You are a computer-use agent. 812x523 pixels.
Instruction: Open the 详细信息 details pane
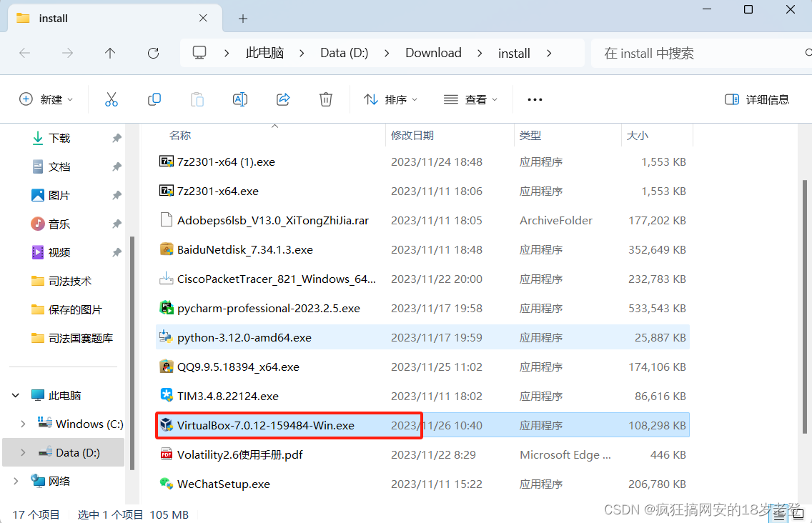pos(756,99)
